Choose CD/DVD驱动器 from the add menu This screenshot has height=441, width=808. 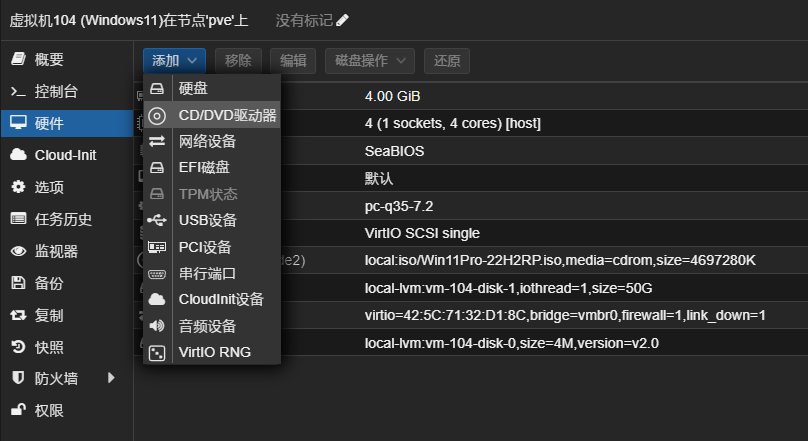tap(227, 115)
